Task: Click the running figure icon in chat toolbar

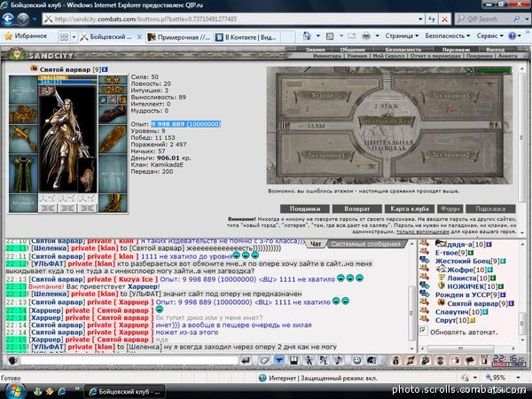Action: click(309, 360)
